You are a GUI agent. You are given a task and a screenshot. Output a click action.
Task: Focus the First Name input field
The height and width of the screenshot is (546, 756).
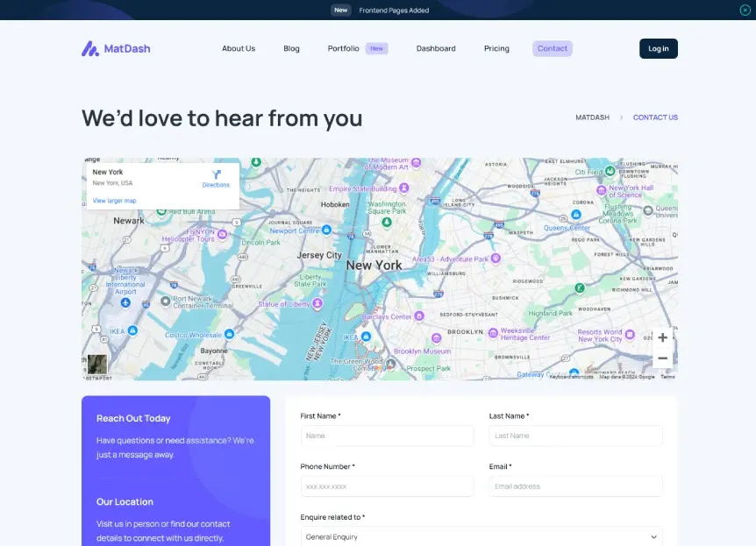387,436
